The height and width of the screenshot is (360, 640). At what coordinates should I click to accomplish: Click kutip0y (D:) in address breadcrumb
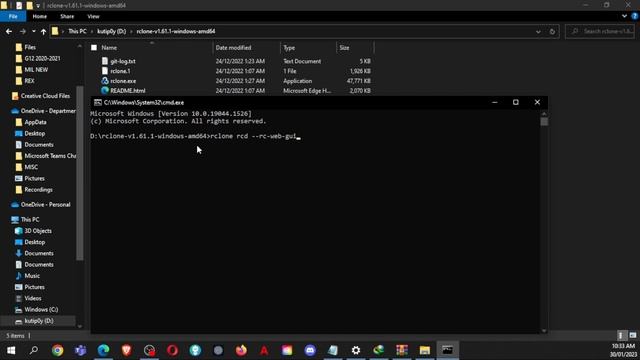click(111, 31)
